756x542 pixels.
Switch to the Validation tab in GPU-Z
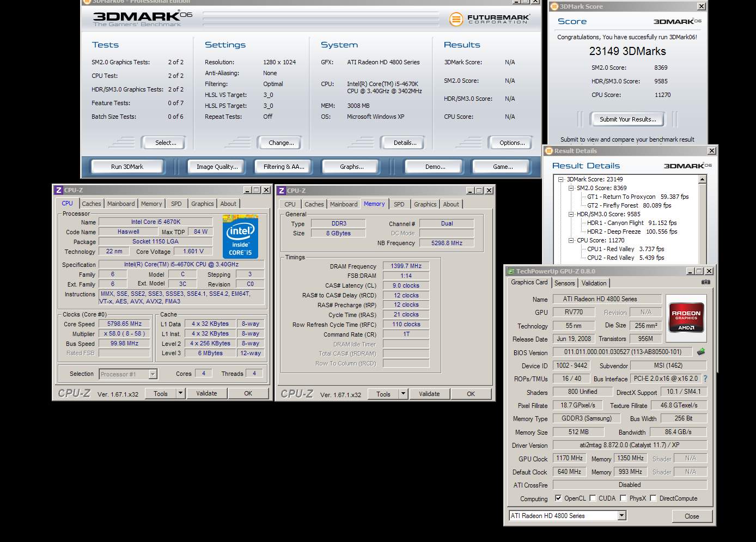coord(594,283)
